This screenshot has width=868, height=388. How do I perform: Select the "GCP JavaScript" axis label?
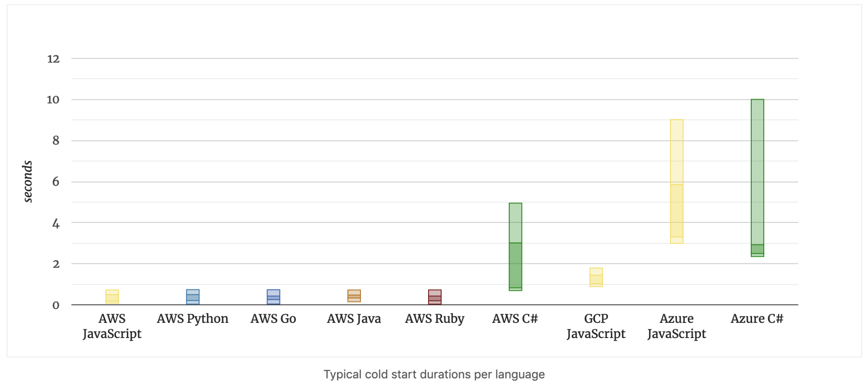tap(596, 326)
